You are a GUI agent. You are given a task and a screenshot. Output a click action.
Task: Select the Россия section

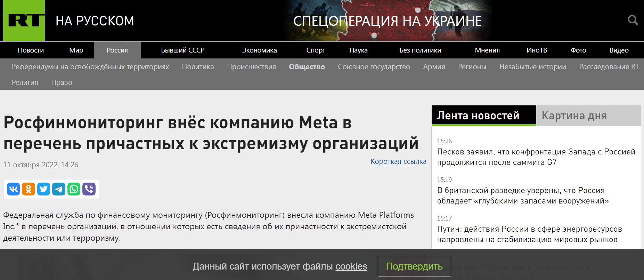click(x=117, y=50)
